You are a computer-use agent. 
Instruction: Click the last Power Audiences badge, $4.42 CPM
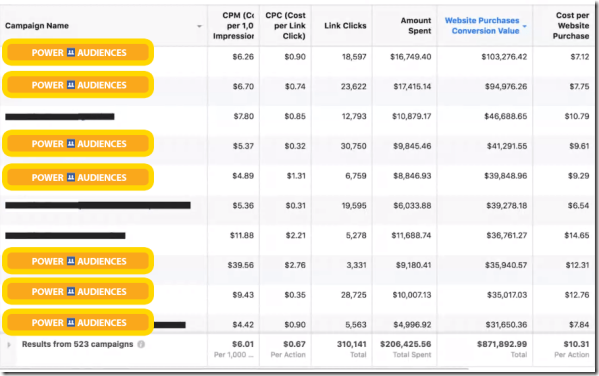tap(78, 323)
